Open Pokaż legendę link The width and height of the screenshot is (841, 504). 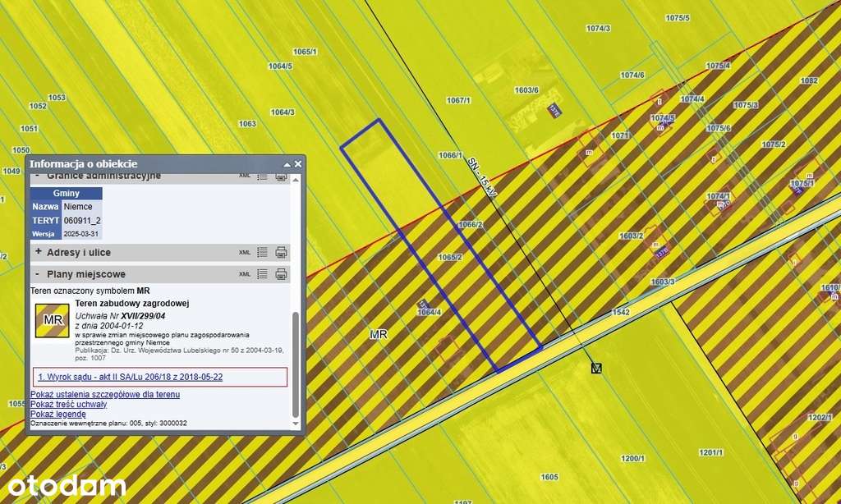tap(58, 414)
